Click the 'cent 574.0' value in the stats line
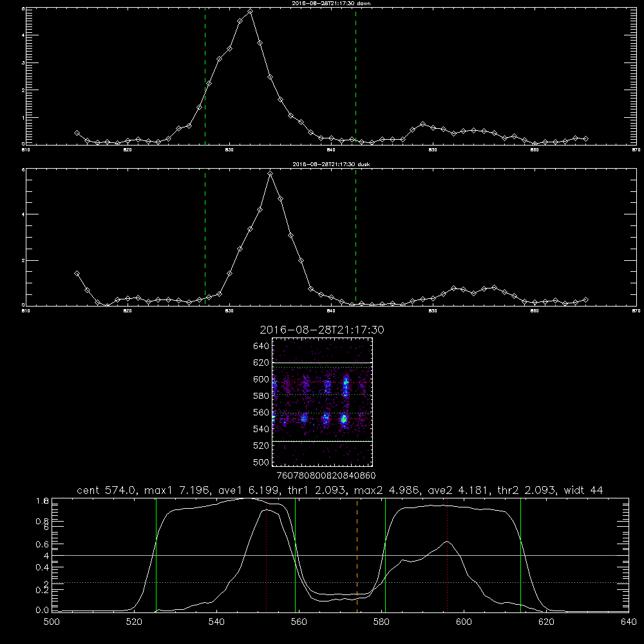 [107, 490]
